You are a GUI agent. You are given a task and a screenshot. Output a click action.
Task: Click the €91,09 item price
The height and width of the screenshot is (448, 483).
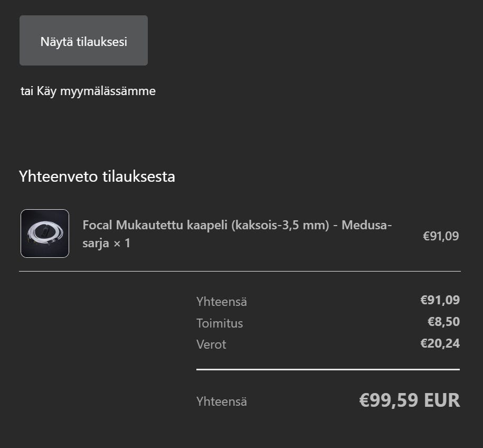point(441,236)
